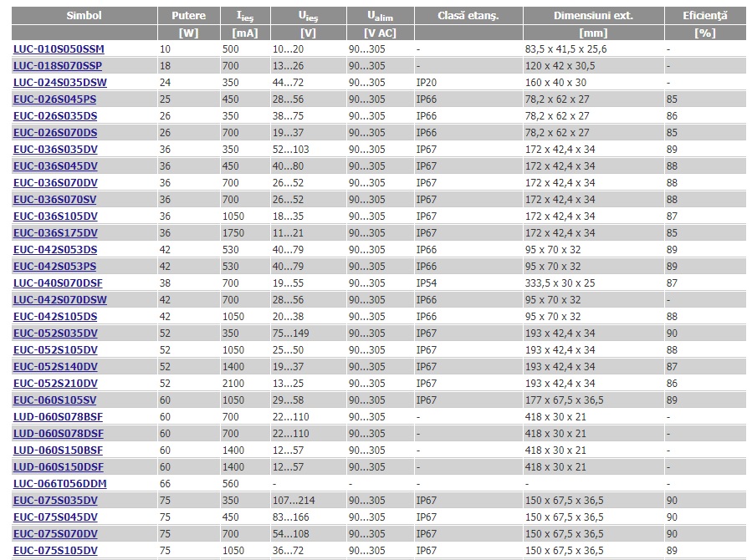Click the dimensions 83,5 x 41,5 x 25,6
Screen dimensions: 752x560
click(566, 48)
